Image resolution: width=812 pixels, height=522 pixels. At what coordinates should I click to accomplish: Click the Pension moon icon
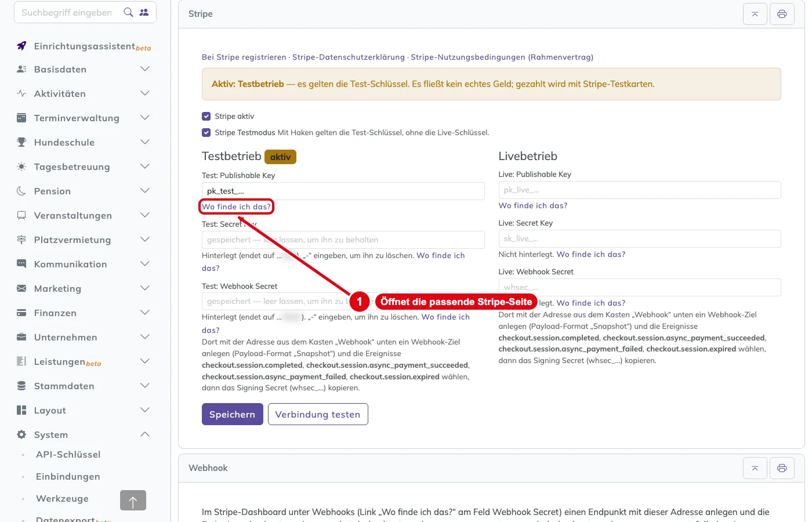point(21,191)
